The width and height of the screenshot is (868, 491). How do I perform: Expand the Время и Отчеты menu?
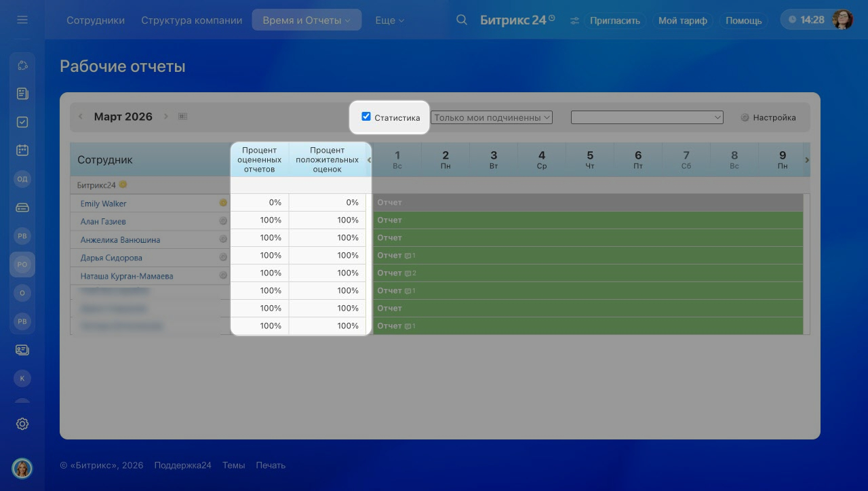307,20
